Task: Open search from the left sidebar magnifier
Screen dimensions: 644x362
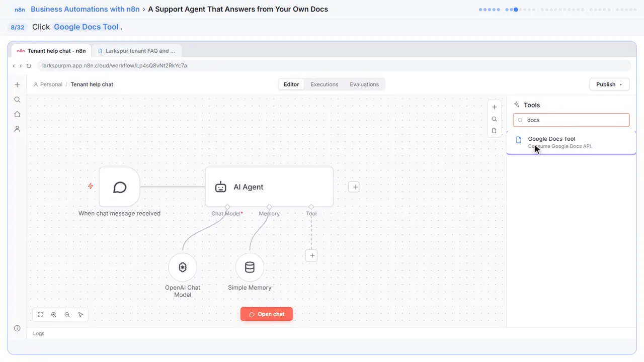Action: 17,100
